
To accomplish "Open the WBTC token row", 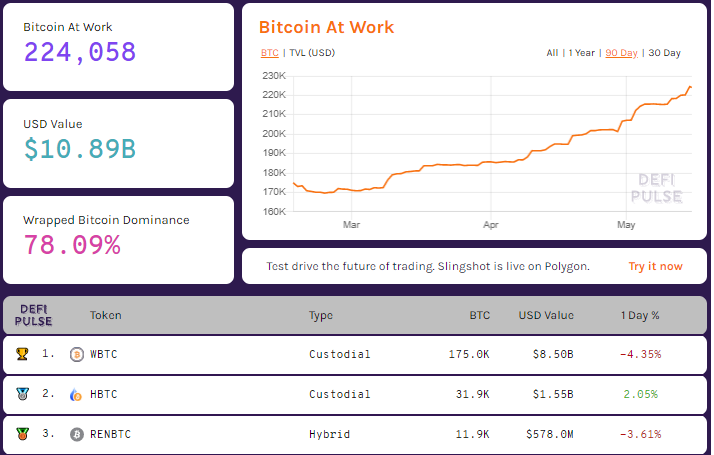I will pos(104,354).
